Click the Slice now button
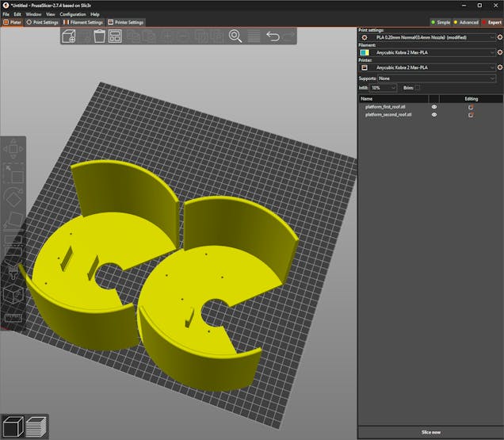 tap(430, 432)
